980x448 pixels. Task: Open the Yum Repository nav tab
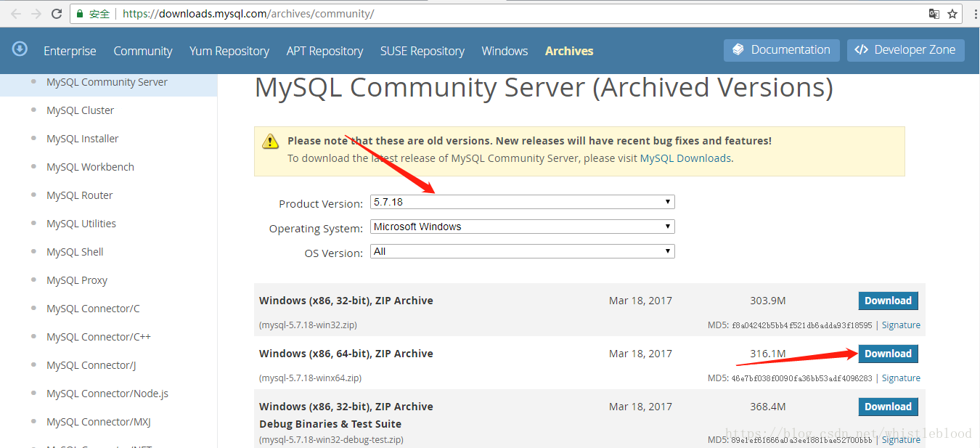tap(229, 51)
